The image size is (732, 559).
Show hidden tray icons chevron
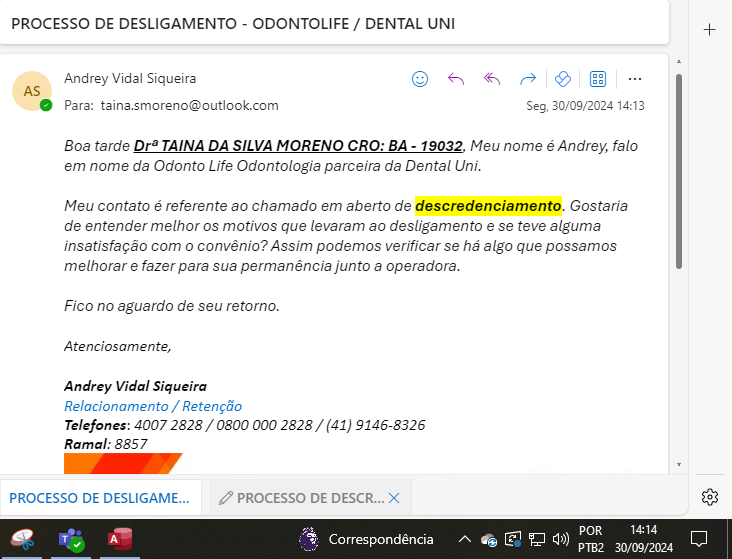point(465,539)
